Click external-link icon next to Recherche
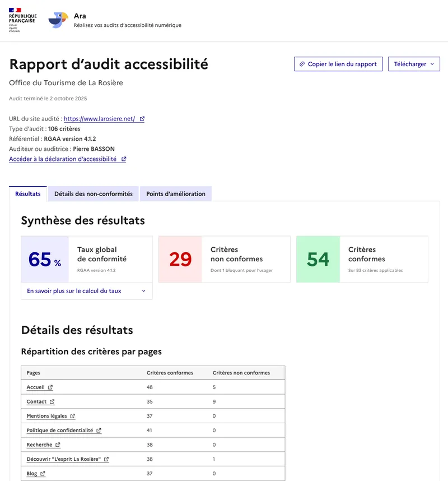Image resolution: width=448 pixels, height=481 pixels. tap(58, 445)
